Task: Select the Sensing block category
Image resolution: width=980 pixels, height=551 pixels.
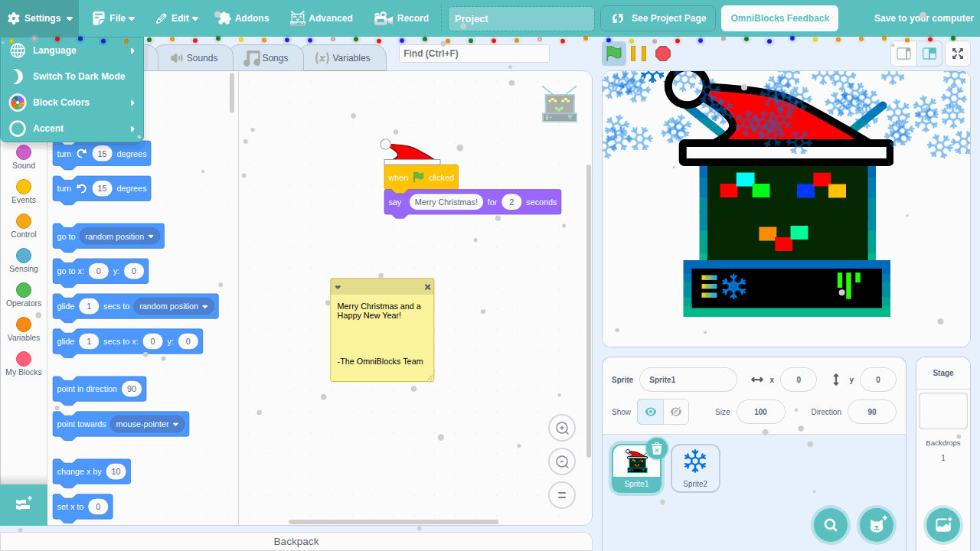Action: [24, 260]
